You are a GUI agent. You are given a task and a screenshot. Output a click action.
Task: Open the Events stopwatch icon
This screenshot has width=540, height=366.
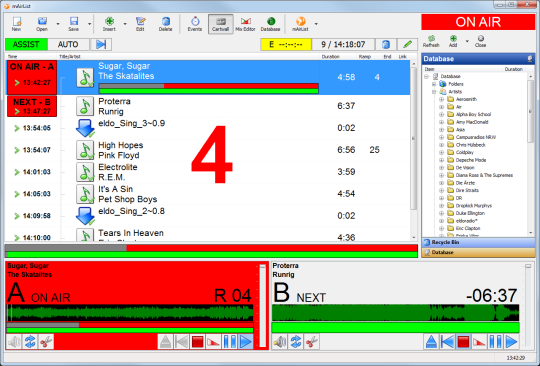pyautogui.click(x=195, y=24)
